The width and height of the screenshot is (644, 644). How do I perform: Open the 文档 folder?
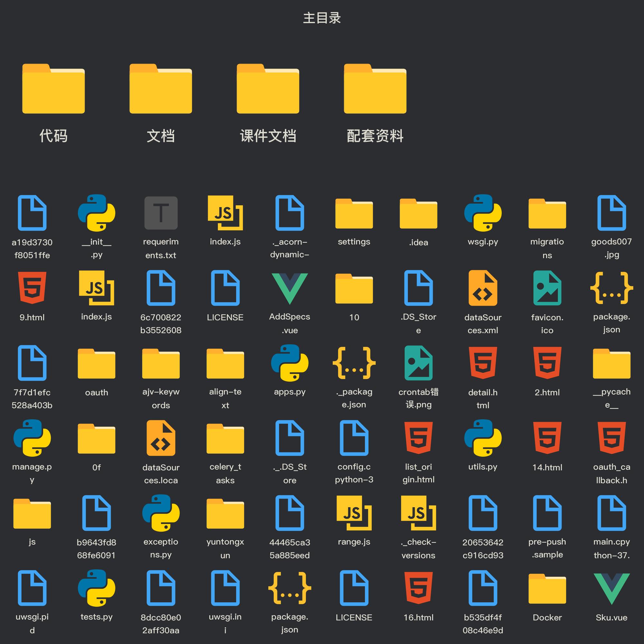pos(161,88)
